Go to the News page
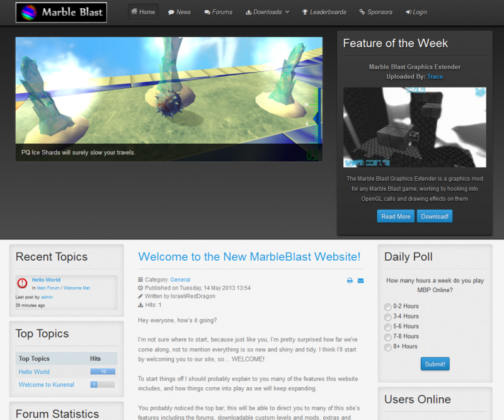This screenshot has width=504, height=420. pyautogui.click(x=180, y=12)
